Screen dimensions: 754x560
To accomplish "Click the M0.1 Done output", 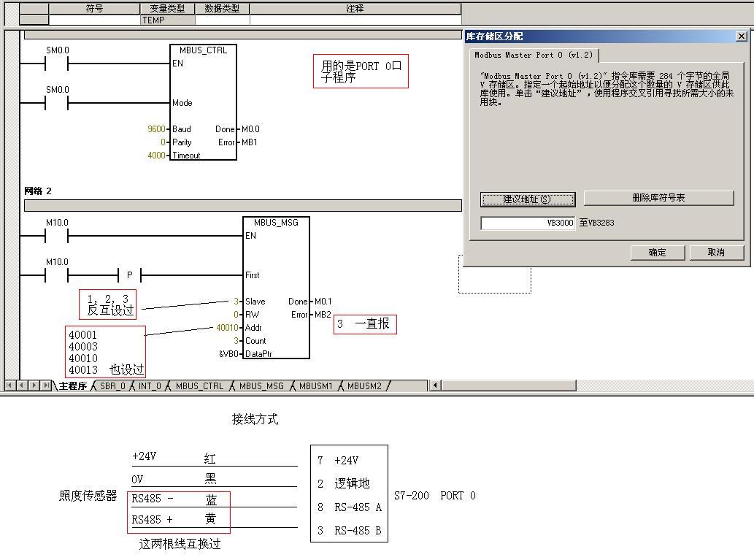I will pos(323,301).
